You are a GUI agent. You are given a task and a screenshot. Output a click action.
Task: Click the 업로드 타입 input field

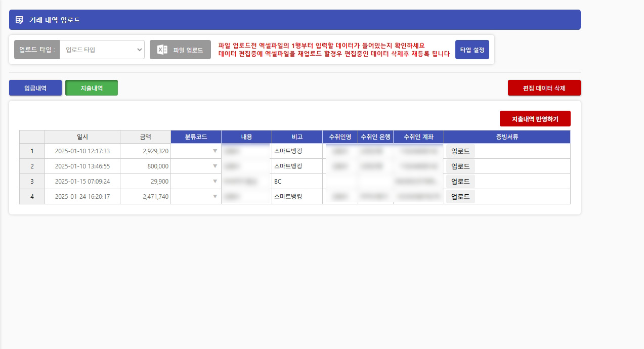pos(101,49)
